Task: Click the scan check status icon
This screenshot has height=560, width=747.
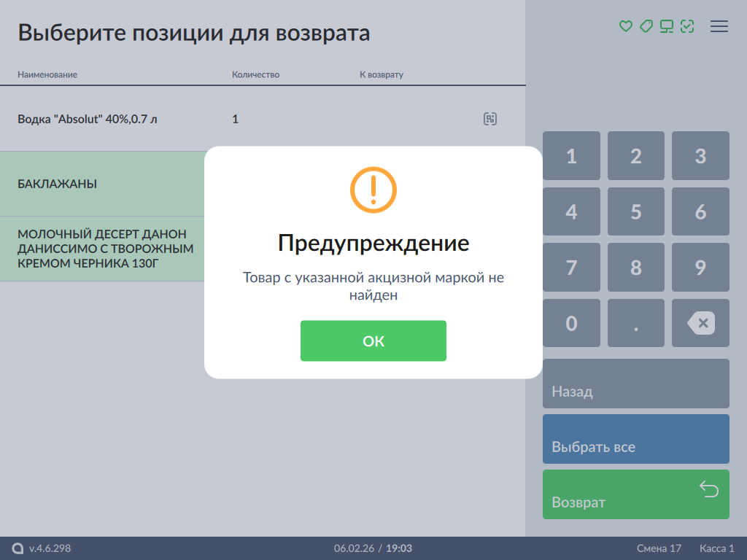Action: tap(686, 27)
